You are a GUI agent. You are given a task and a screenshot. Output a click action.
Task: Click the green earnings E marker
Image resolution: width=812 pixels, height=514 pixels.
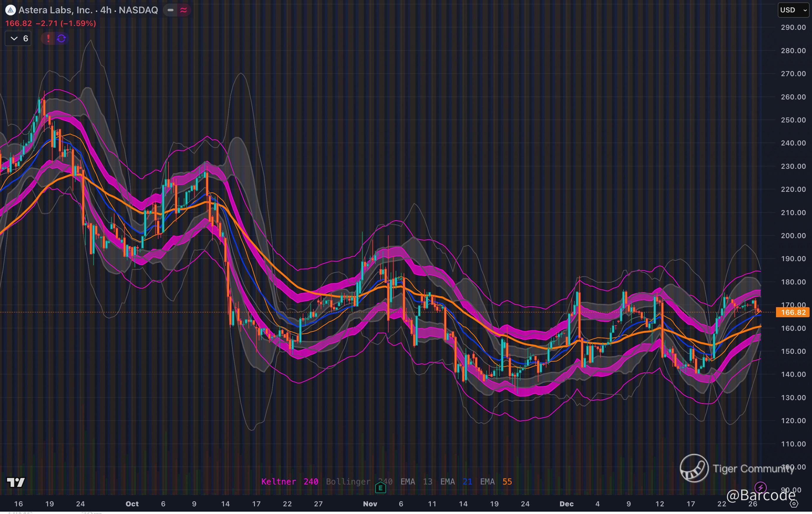380,488
